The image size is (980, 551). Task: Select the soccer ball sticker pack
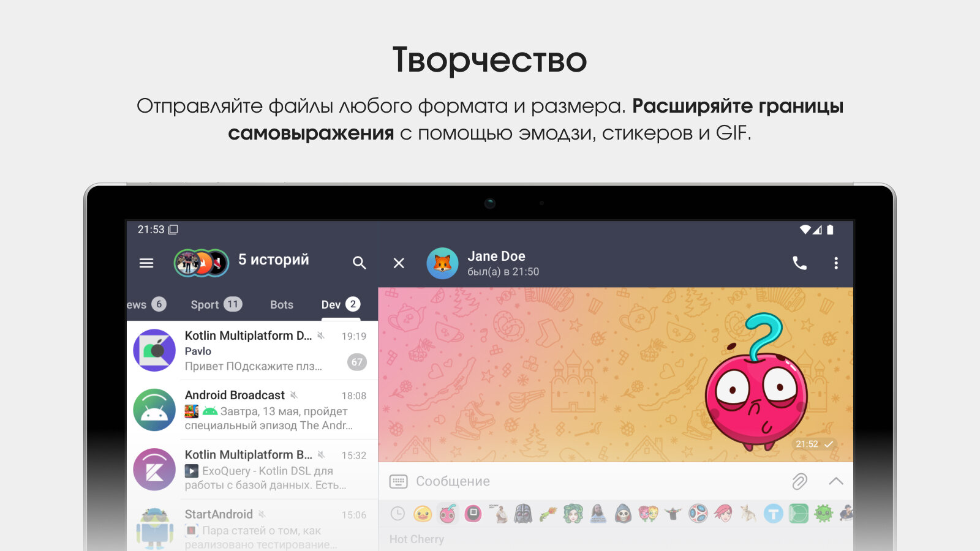[x=698, y=514]
